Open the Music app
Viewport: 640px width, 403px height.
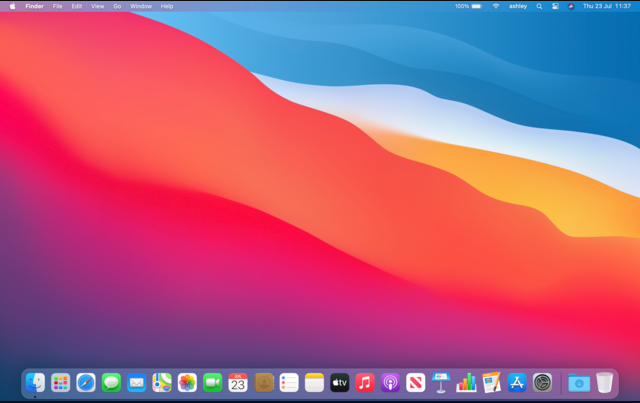(x=365, y=382)
